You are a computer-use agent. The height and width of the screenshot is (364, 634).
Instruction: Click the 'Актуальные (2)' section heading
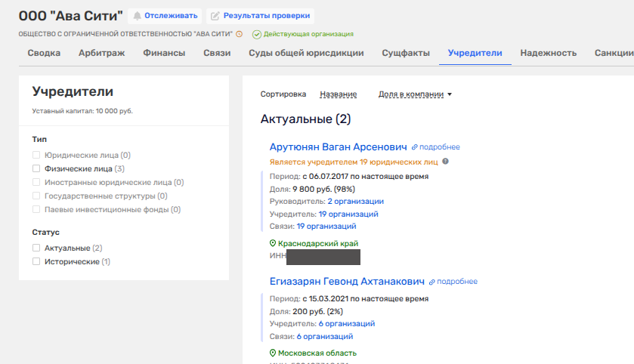click(x=306, y=119)
